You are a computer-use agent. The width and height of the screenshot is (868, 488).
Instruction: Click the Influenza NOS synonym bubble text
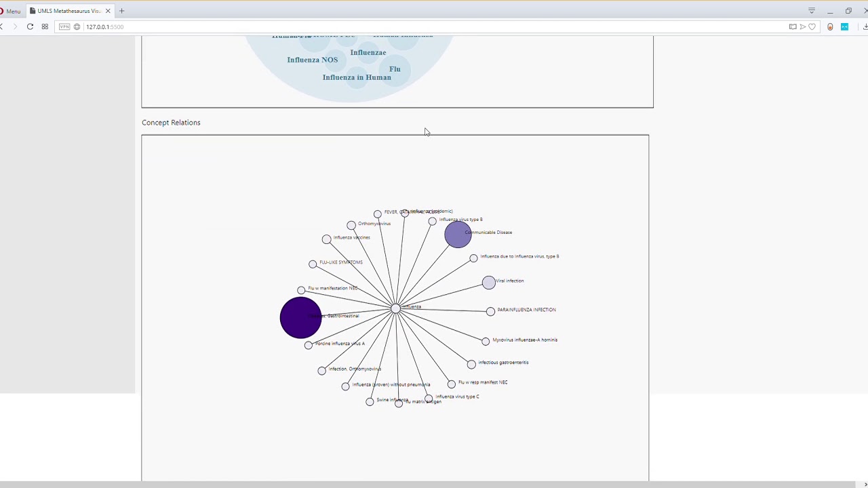pos(313,60)
